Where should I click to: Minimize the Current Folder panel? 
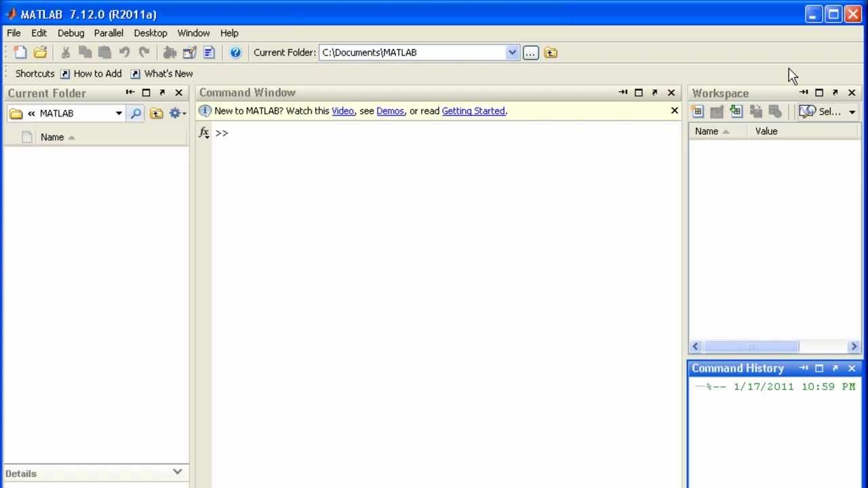pyautogui.click(x=130, y=93)
